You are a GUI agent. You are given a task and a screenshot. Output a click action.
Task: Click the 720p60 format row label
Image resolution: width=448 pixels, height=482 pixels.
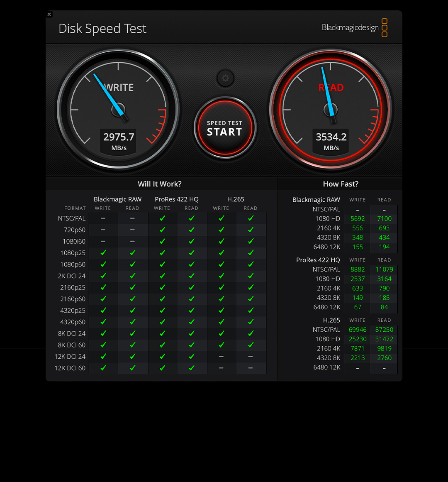75,230
